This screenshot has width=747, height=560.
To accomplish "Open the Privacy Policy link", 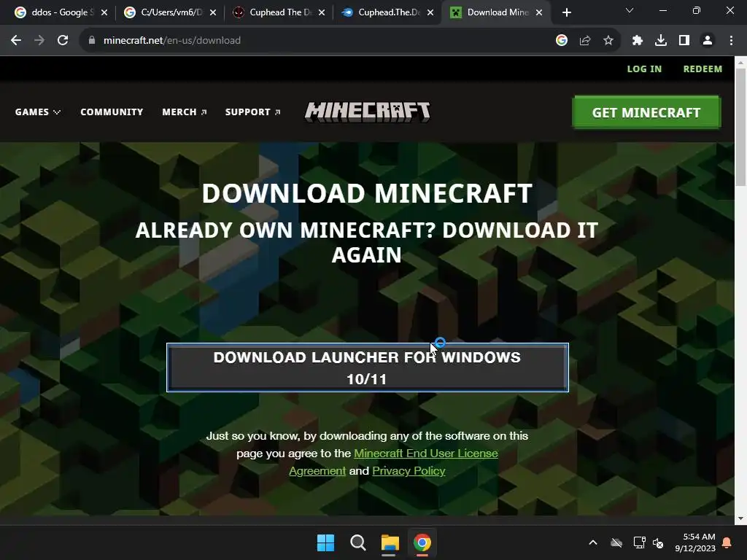I will [409, 471].
